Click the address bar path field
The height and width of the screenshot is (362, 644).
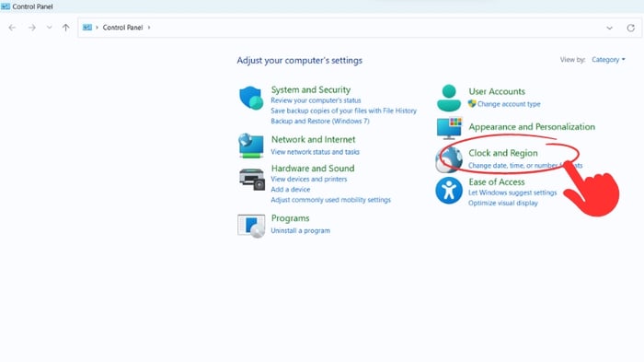click(x=341, y=28)
